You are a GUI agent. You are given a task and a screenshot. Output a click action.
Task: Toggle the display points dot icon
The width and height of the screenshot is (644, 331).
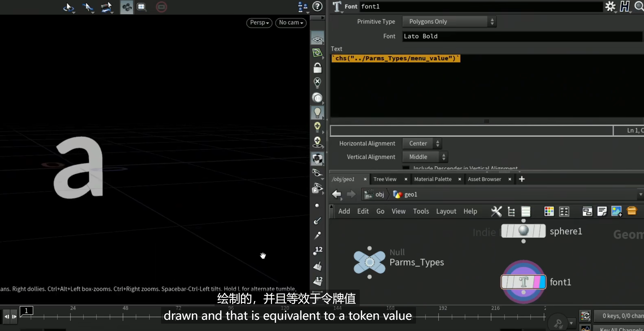317,206
